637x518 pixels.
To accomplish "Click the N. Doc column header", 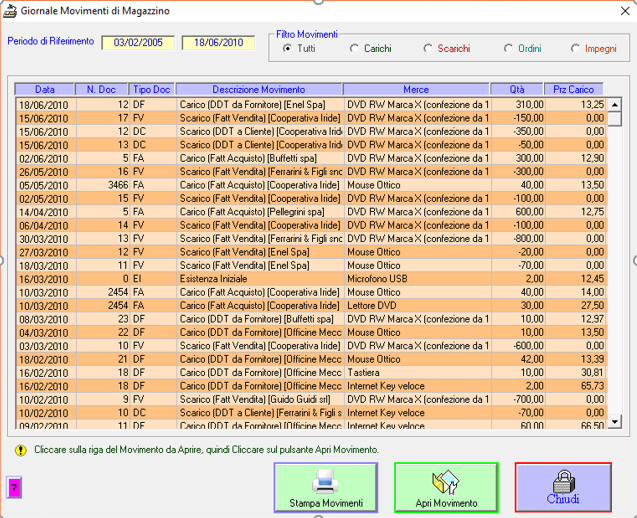I will tap(101, 89).
